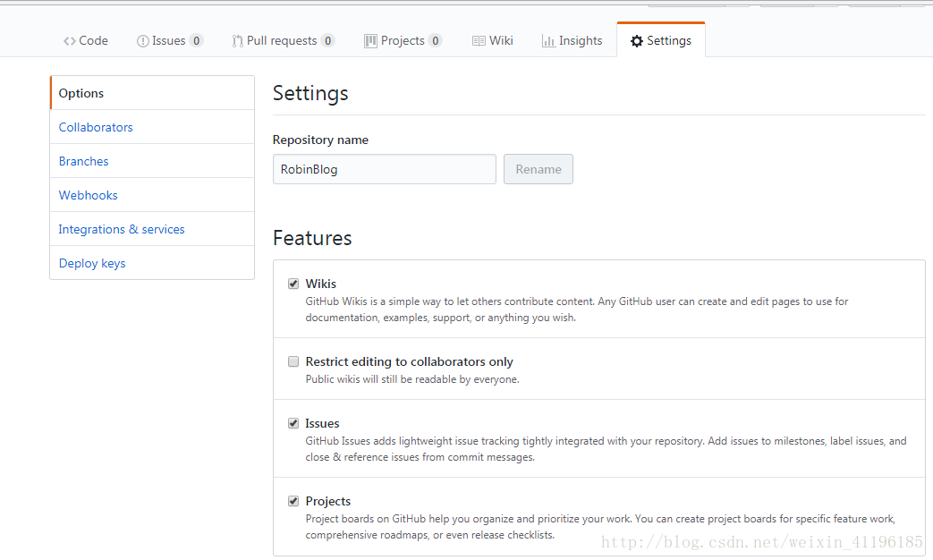The width and height of the screenshot is (933, 560).
Task: Click the Pull requests count badge
Action: coord(328,40)
